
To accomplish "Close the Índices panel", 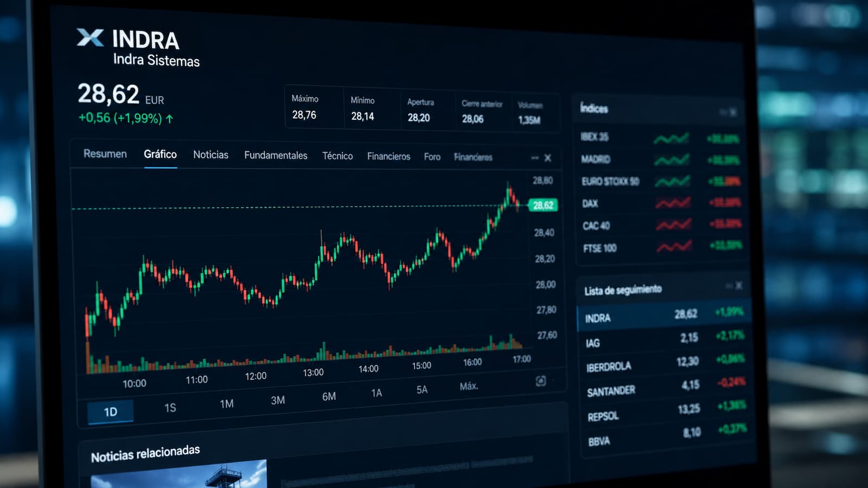I will coord(733,112).
